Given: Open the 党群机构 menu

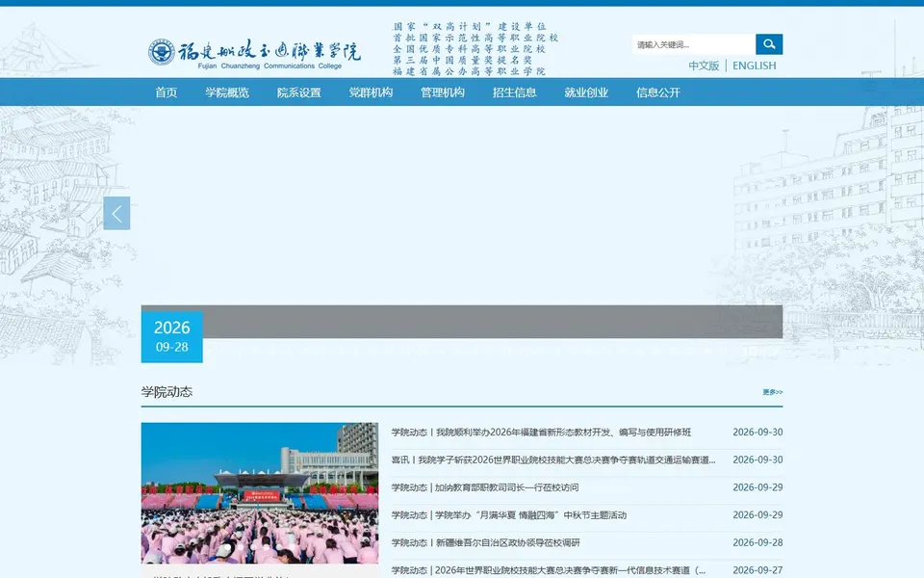Looking at the screenshot, I should coord(371,92).
